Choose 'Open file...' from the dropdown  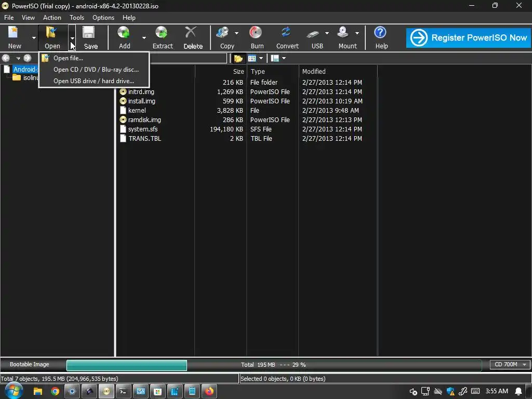[94, 58]
